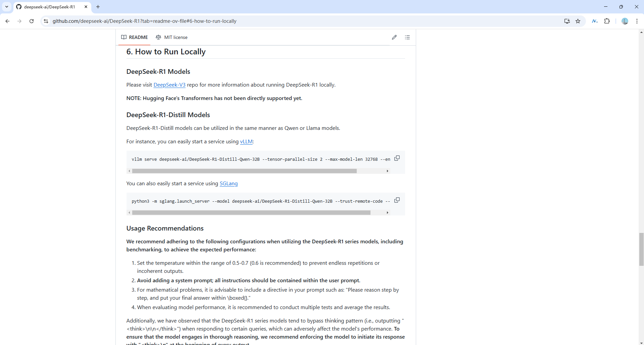Screen dimensions: 644x345
Task: Close the deepseek-ai/DeepSeek-R1 tab
Action: (x=86, y=7)
